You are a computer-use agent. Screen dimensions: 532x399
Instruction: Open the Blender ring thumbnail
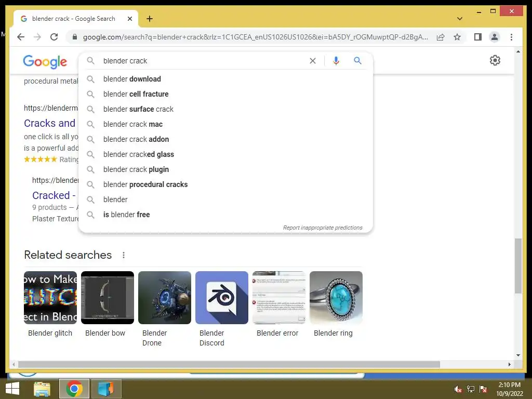[336, 298]
